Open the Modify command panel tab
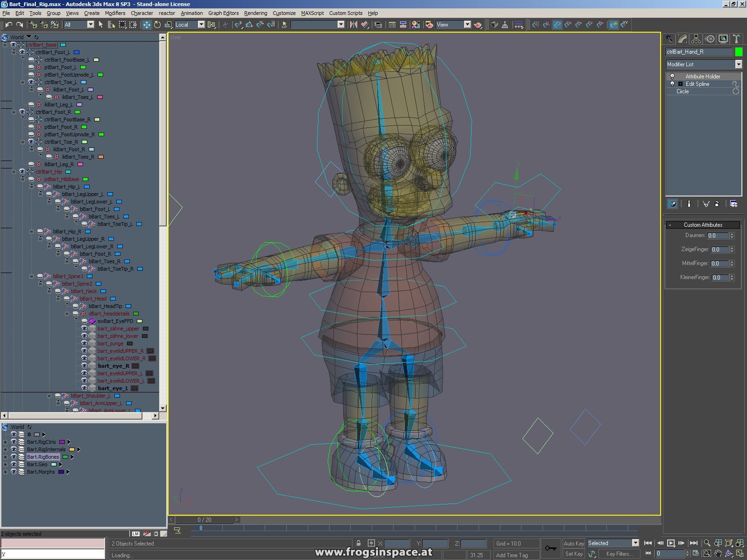This screenshot has width=747, height=560. coord(683,39)
